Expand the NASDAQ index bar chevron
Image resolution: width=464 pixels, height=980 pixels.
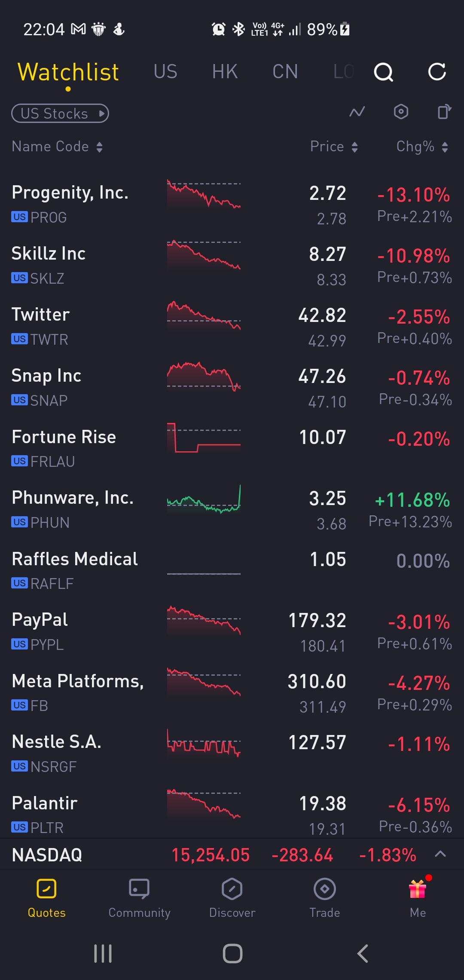[x=440, y=854]
